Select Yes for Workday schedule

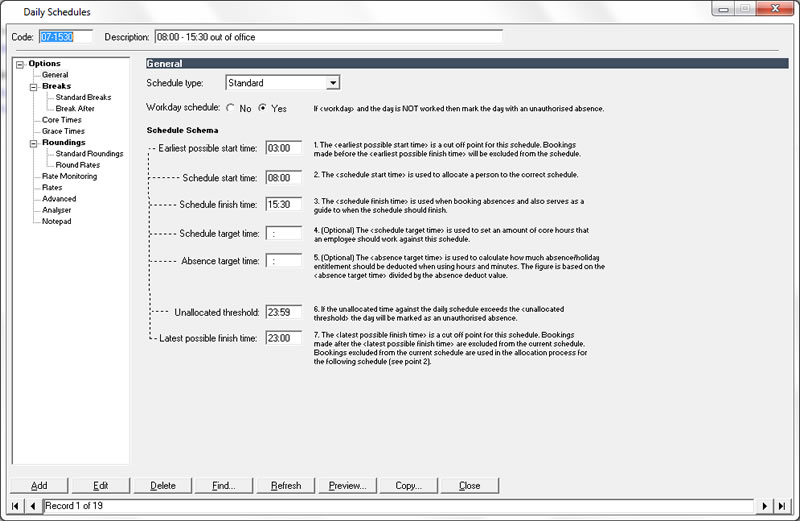coord(263,108)
